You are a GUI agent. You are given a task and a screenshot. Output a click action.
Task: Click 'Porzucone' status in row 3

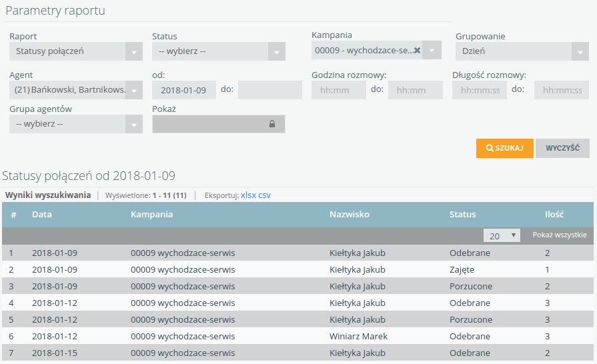pos(470,287)
